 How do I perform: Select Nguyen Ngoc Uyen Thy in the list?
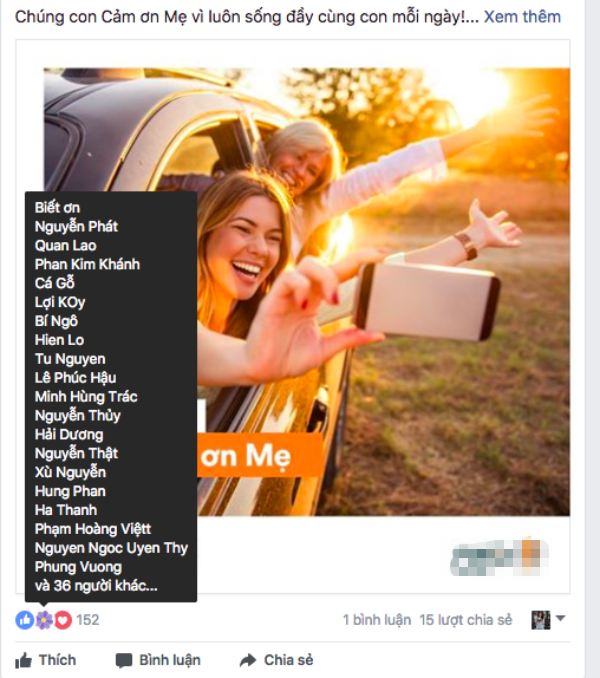tap(111, 548)
